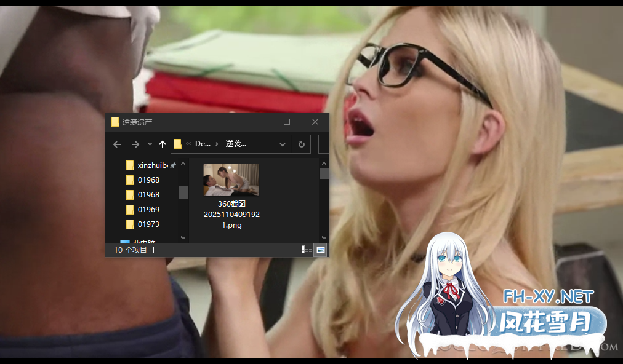Go up one folder level
623x364 pixels.
(x=163, y=144)
